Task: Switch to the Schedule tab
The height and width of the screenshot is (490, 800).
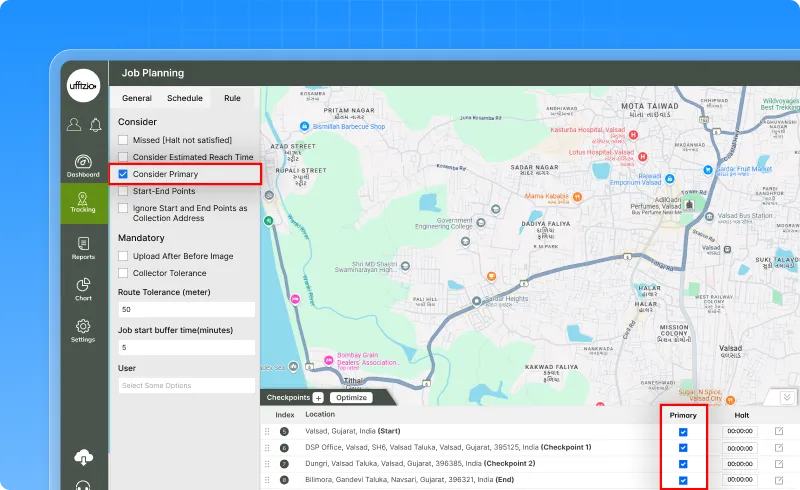Action: (x=184, y=98)
